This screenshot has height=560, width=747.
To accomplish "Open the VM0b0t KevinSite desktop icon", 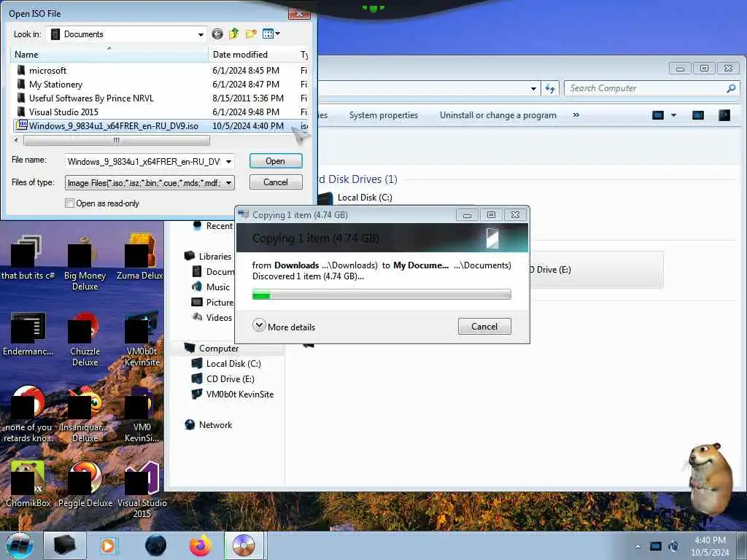I will (x=142, y=340).
